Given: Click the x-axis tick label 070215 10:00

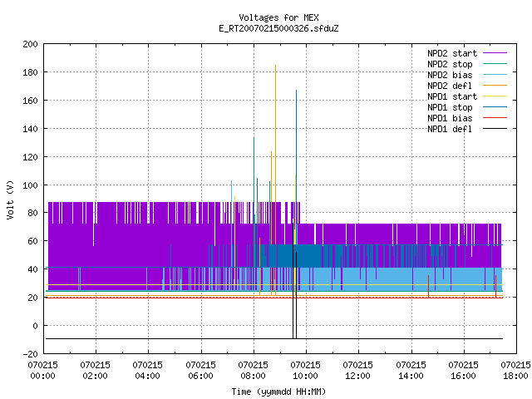Looking at the screenshot, I should point(305,371).
